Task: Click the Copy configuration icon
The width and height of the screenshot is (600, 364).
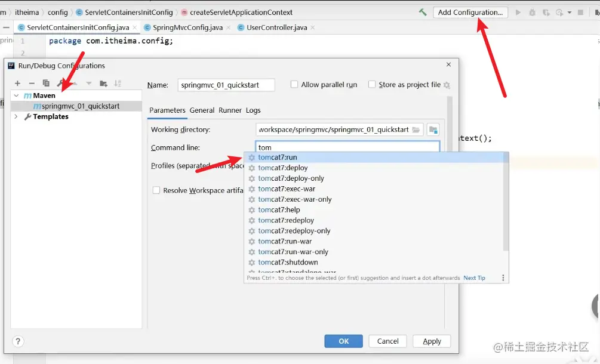Action: coord(46,83)
